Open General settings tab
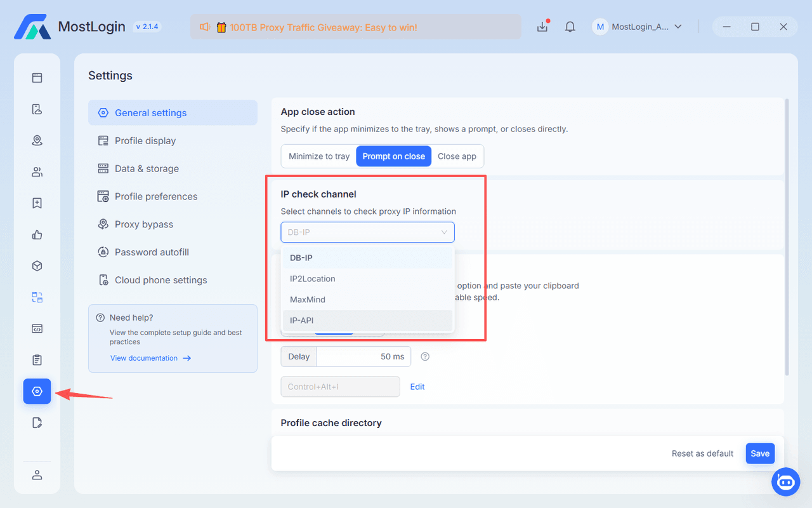The height and width of the screenshot is (508, 812). (173, 113)
